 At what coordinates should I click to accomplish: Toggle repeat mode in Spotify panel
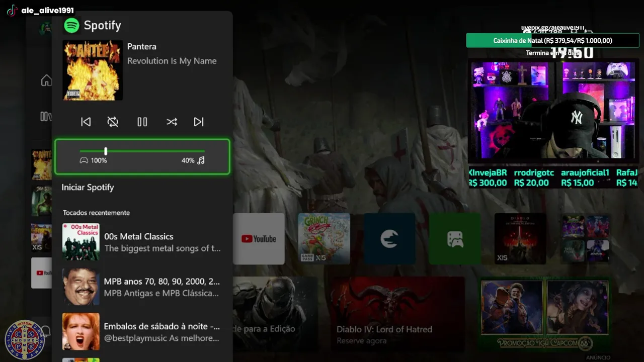pos(113,122)
